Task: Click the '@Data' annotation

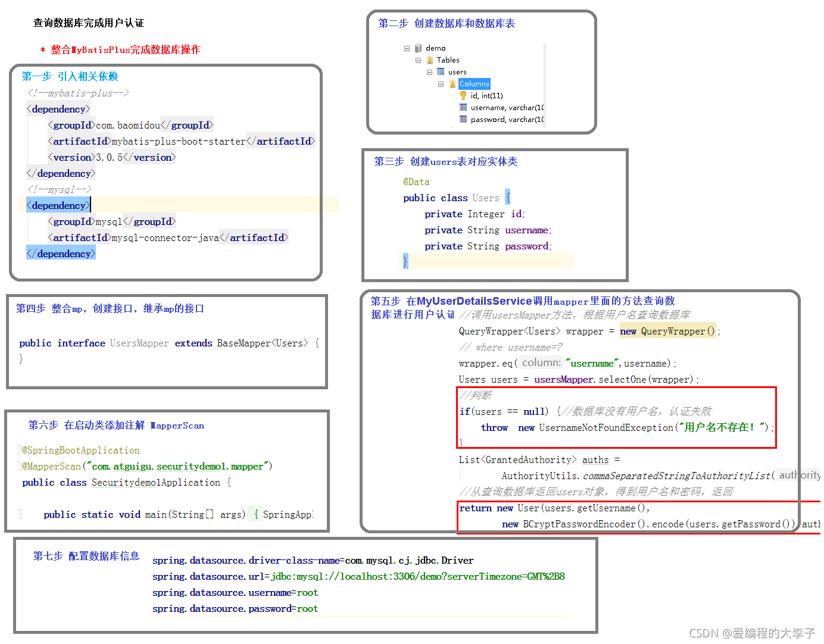Action: (416, 182)
